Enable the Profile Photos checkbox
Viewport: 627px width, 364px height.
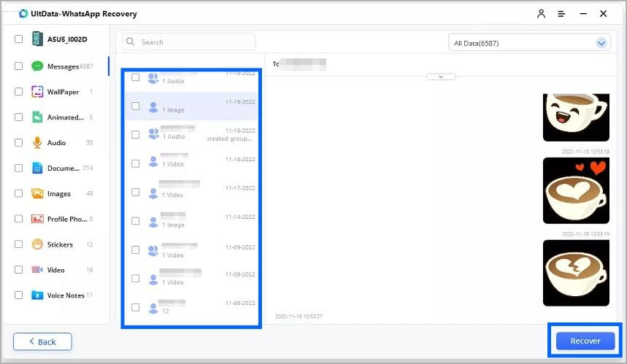pos(19,219)
